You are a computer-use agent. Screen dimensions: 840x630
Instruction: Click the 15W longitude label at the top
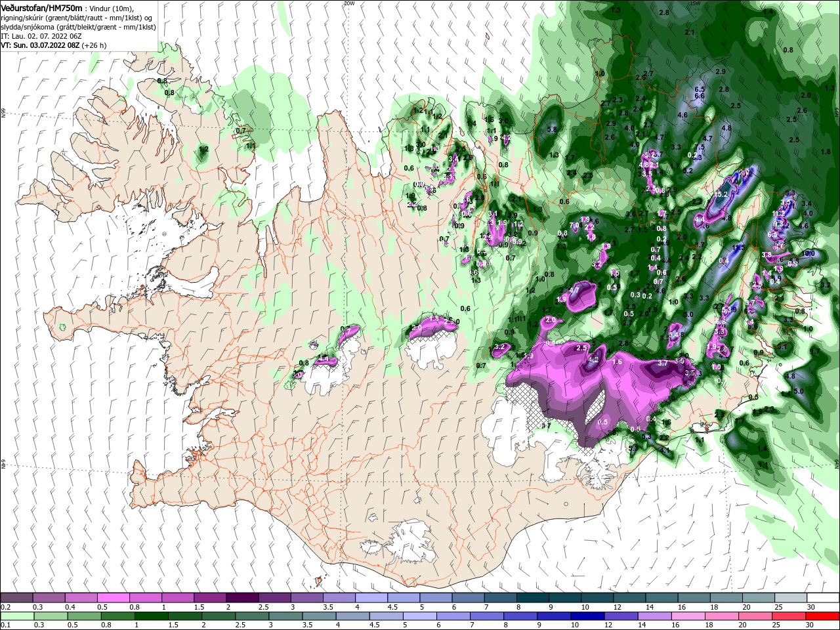click(695, 3)
